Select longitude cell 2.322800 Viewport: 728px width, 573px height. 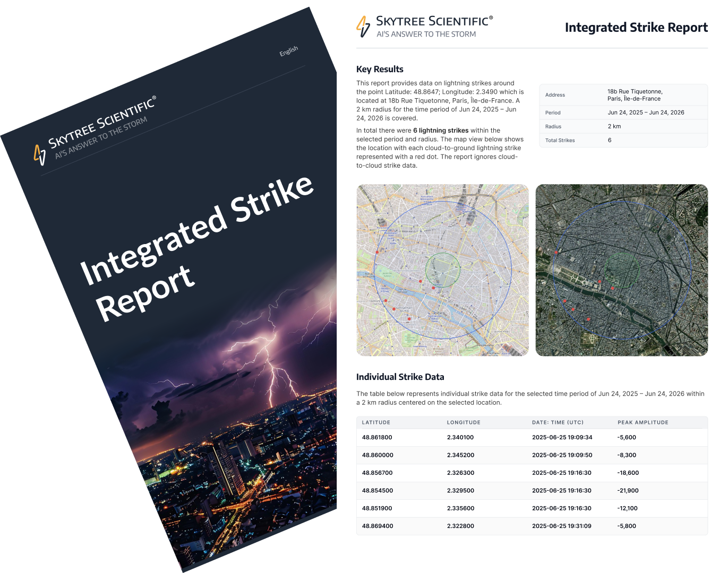(461, 526)
